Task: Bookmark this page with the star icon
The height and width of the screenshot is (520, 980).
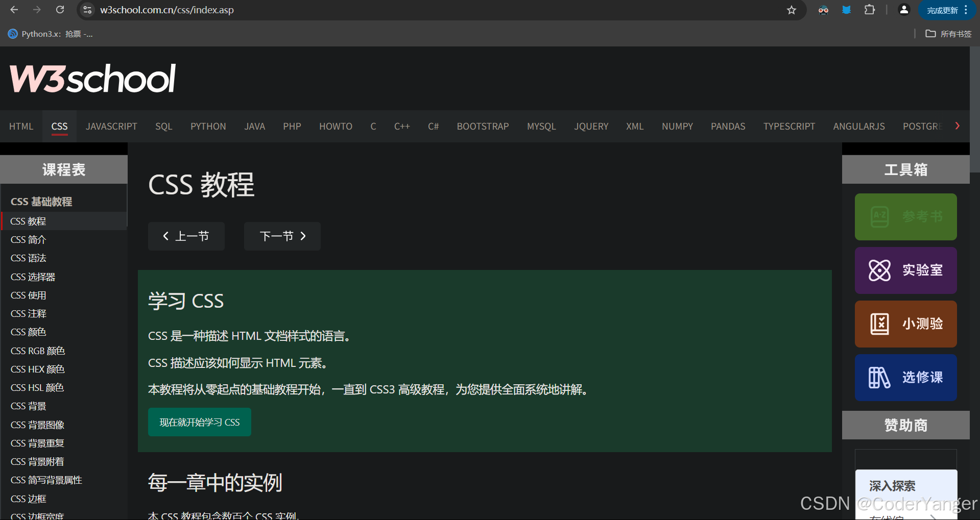Action: pyautogui.click(x=792, y=10)
